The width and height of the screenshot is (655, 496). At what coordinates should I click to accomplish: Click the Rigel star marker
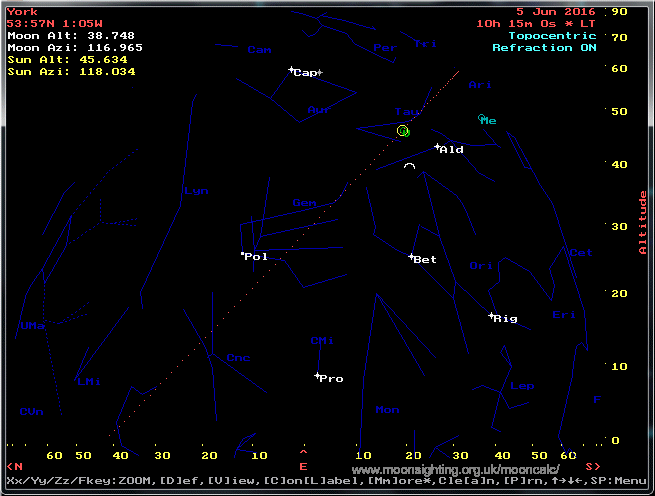tap(491, 316)
